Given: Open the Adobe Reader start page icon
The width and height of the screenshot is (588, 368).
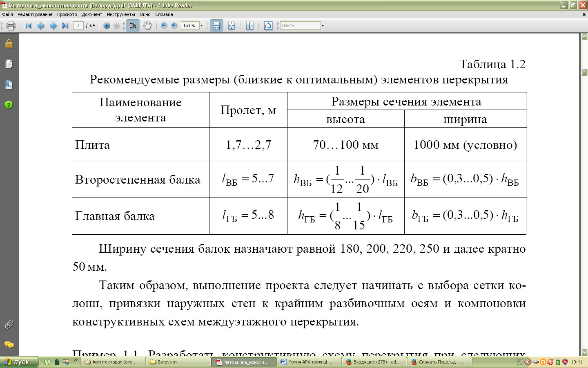Looking at the screenshot, I should click(268, 26).
